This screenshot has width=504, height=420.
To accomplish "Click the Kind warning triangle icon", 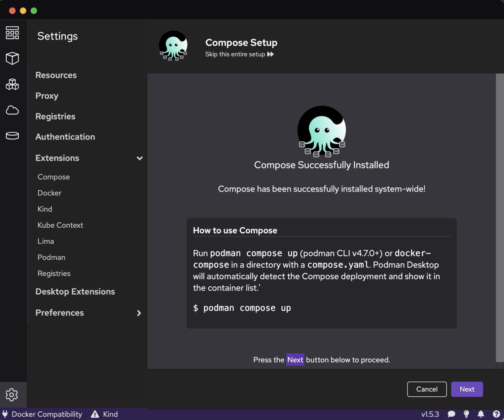I will [95, 414].
